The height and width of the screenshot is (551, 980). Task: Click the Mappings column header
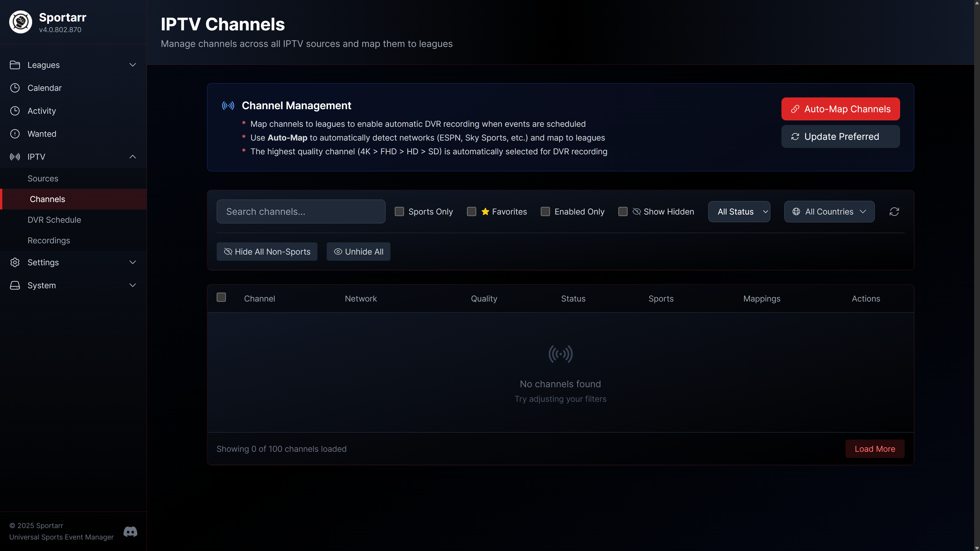coord(762,298)
